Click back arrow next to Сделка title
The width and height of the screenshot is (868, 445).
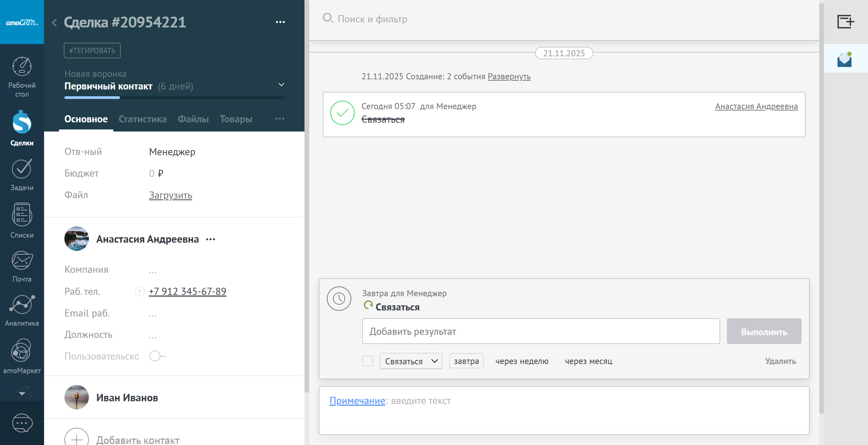click(x=54, y=23)
